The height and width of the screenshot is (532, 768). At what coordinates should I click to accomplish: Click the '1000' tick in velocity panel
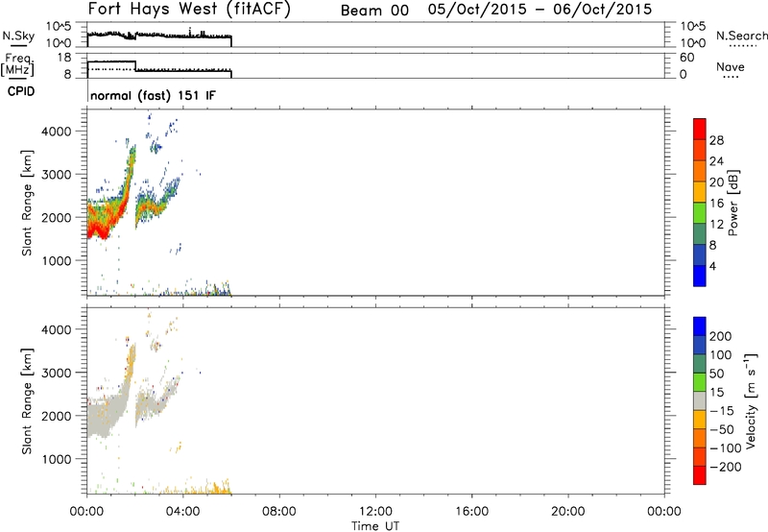(57, 459)
